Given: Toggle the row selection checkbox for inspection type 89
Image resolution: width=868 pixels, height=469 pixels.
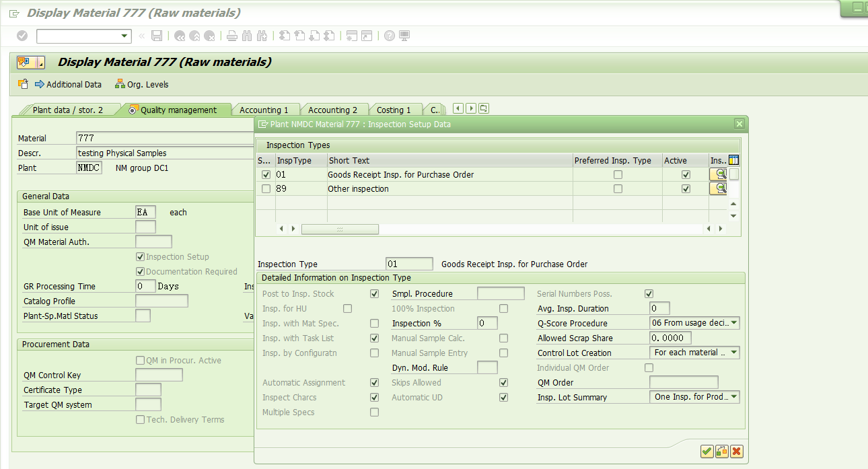Looking at the screenshot, I should [x=266, y=188].
